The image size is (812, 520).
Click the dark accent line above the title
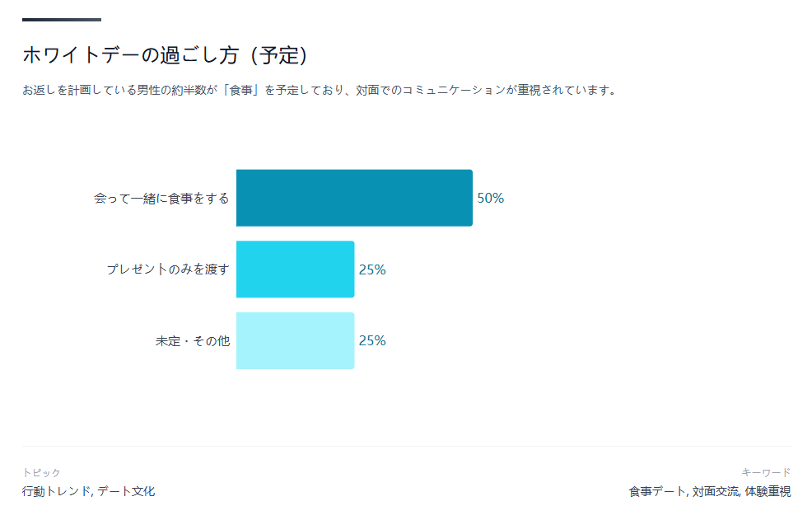tap(62, 20)
